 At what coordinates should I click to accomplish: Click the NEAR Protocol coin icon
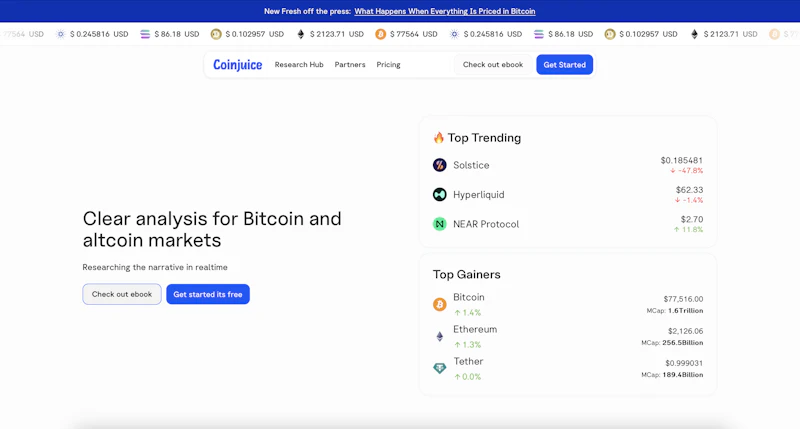pos(439,224)
